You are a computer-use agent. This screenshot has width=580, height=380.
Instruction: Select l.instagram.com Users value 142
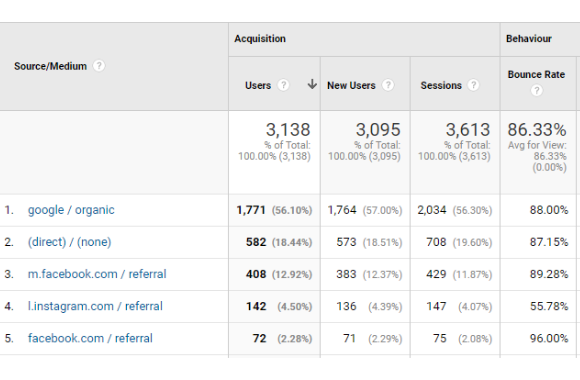tap(256, 306)
